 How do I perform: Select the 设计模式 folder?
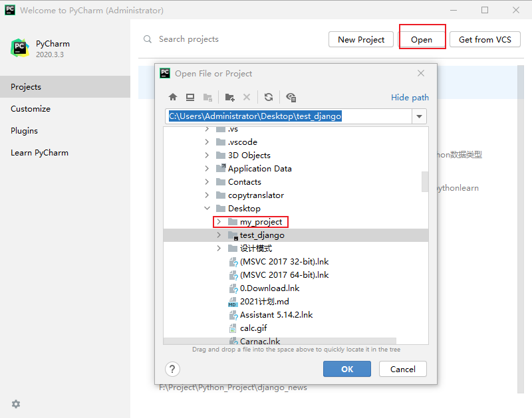tap(256, 249)
